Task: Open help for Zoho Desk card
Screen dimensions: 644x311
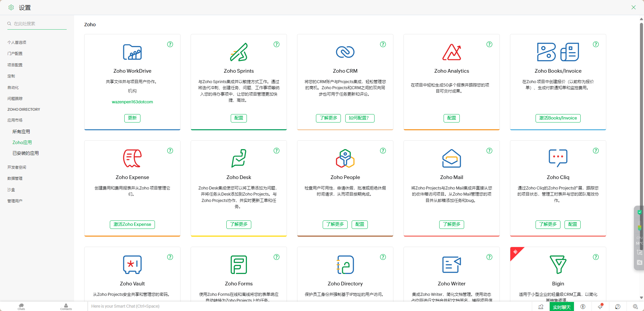Action: click(277, 151)
